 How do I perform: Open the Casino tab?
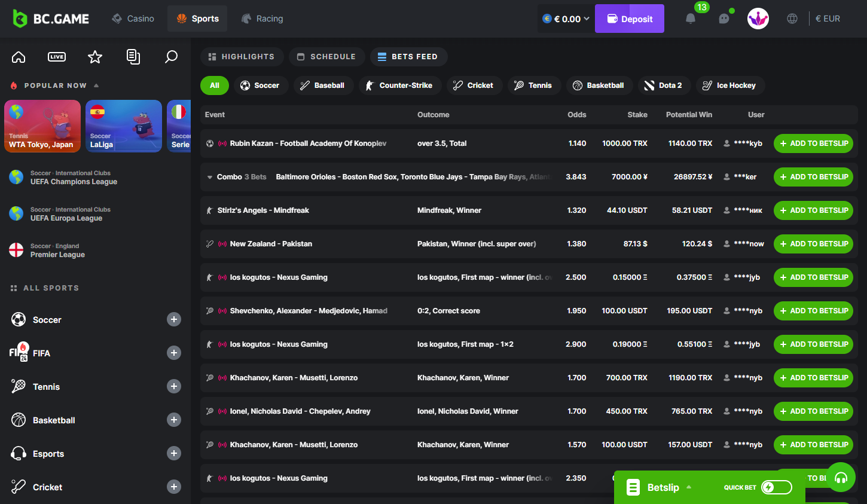tap(133, 19)
